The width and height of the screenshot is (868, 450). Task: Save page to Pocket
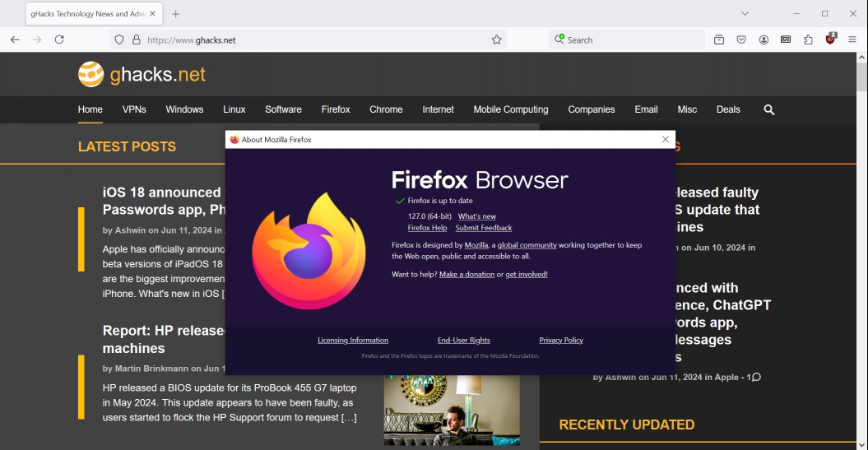741,39
